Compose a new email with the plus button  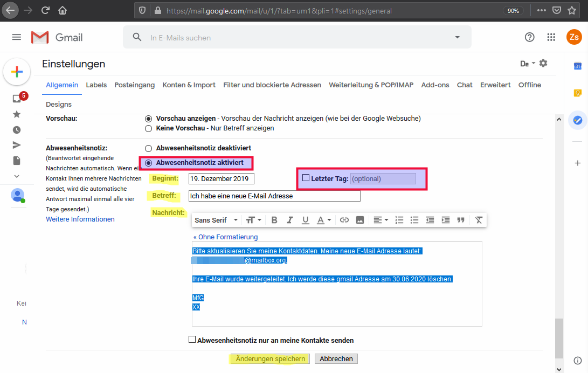tap(17, 72)
